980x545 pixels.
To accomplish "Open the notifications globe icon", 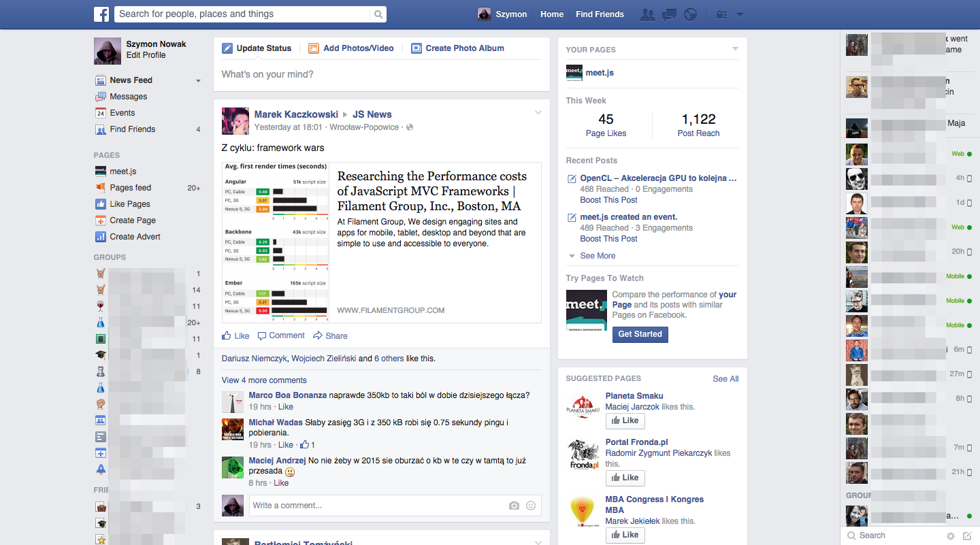I will [690, 14].
